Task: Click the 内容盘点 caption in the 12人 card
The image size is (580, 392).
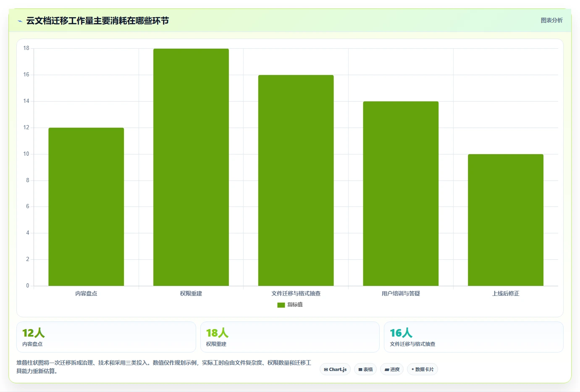Action: [32, 344]
